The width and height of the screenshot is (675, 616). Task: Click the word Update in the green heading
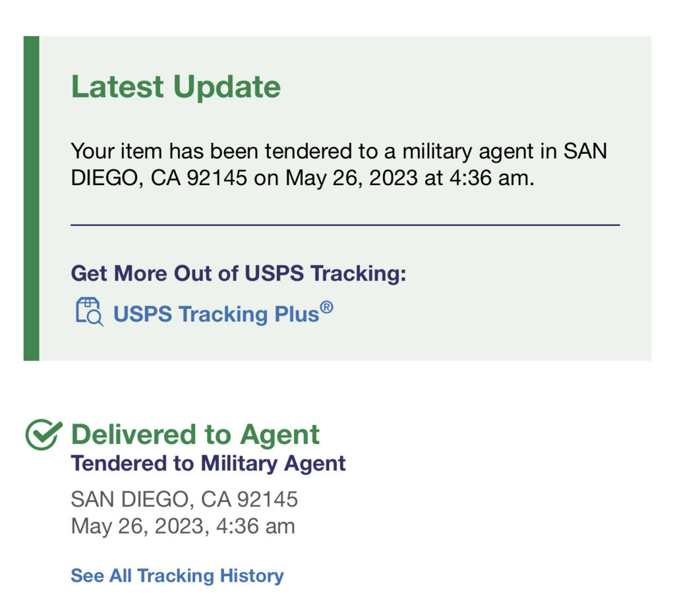227,88
